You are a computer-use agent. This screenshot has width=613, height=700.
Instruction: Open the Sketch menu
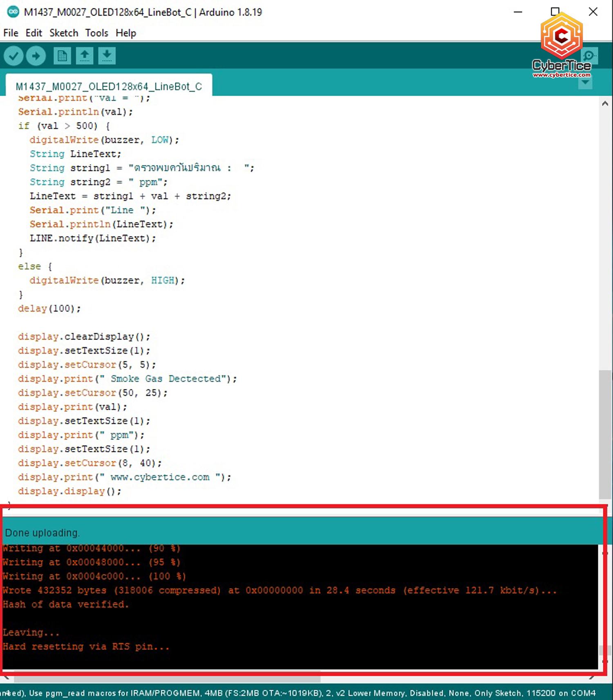(x=64, y=33)
